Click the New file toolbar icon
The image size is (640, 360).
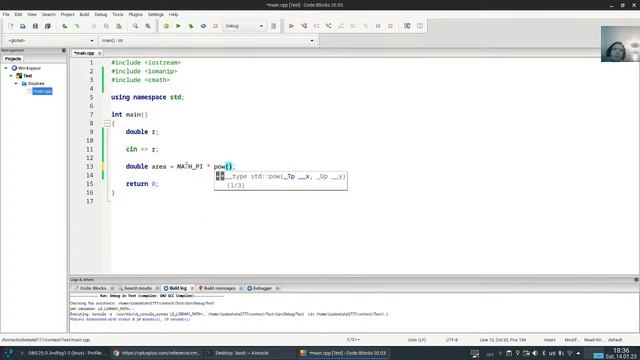click(x=11, y=26)
